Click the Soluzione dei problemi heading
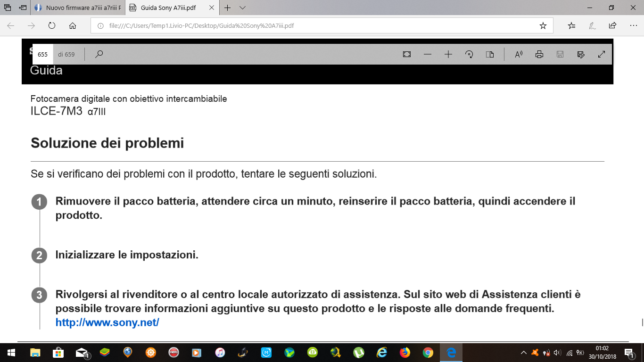 pos(107,143)
